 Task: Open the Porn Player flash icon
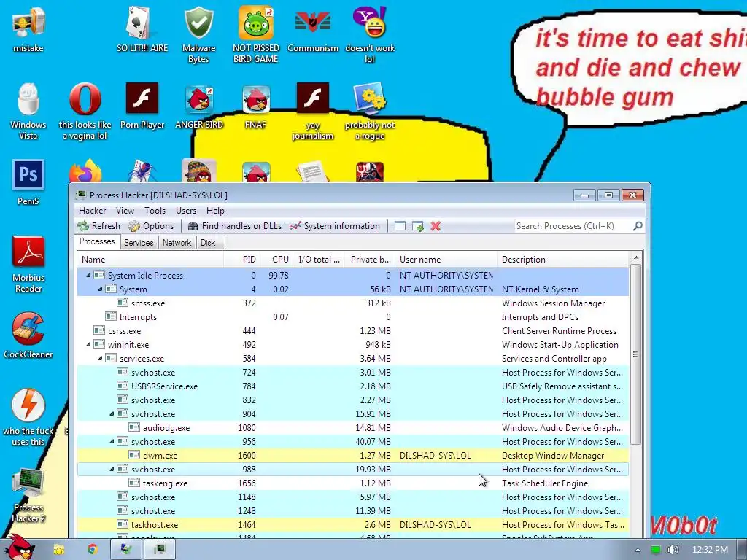coord(142,106)
